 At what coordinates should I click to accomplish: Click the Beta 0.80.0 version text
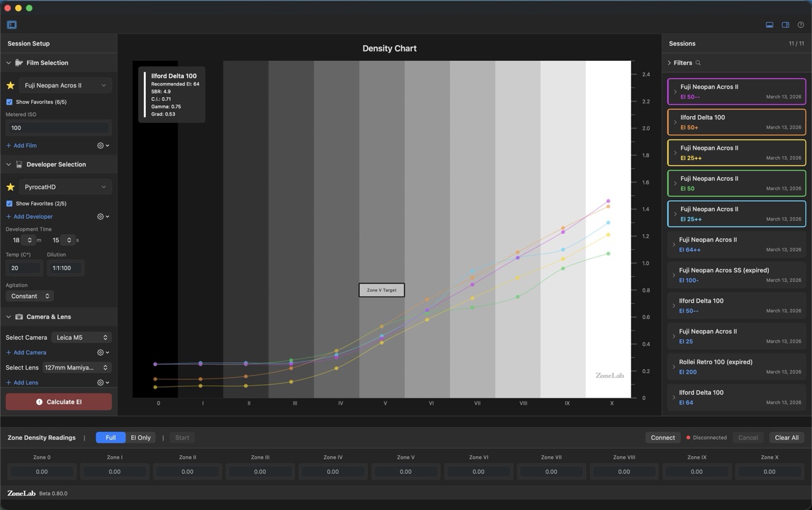click(x=53, y=494)
